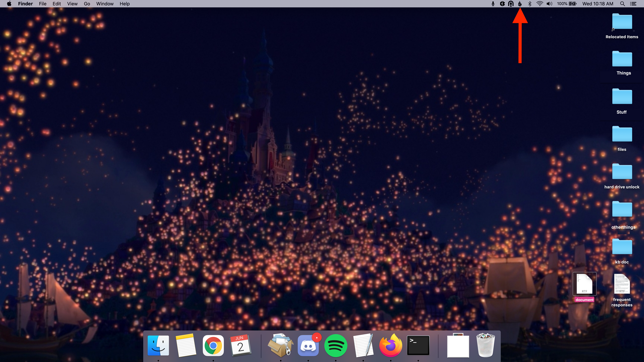Click the Bluetooth icon in menu bar

pos(529,4)
